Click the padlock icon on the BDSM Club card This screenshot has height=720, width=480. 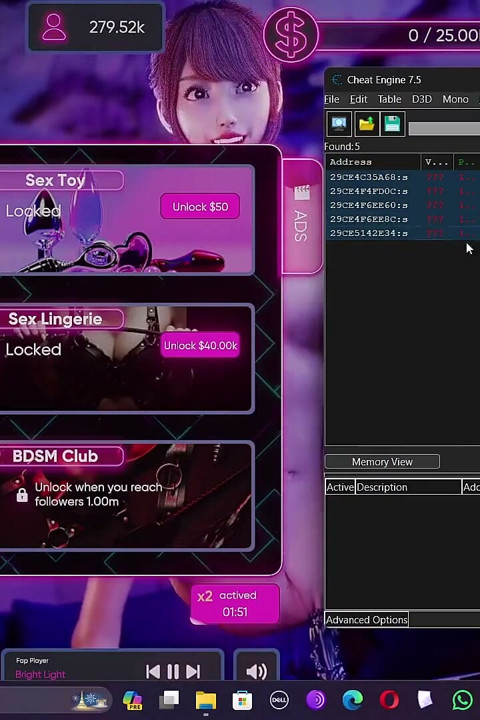tap(22, 495)
